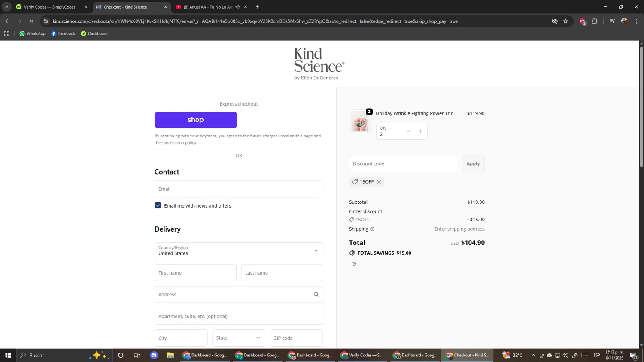Bookmark this page with the star icon
This screenshot has height=362, width=644.
(565, 21)
